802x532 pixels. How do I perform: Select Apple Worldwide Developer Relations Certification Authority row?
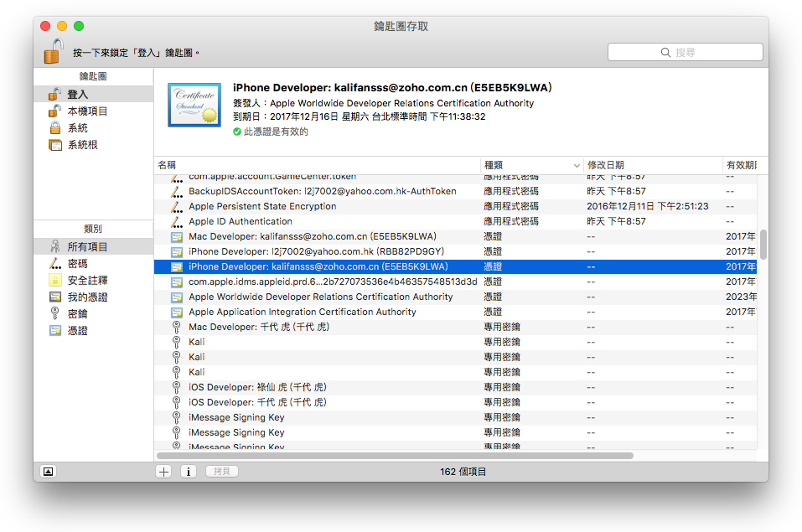click(x=455, y=297)
